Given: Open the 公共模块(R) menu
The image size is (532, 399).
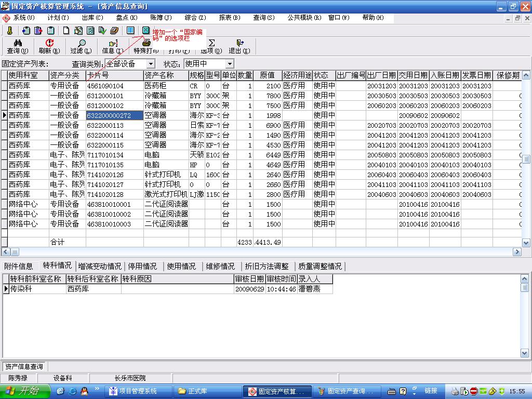Looking at the screenshot, I should (x=304, y=18).
